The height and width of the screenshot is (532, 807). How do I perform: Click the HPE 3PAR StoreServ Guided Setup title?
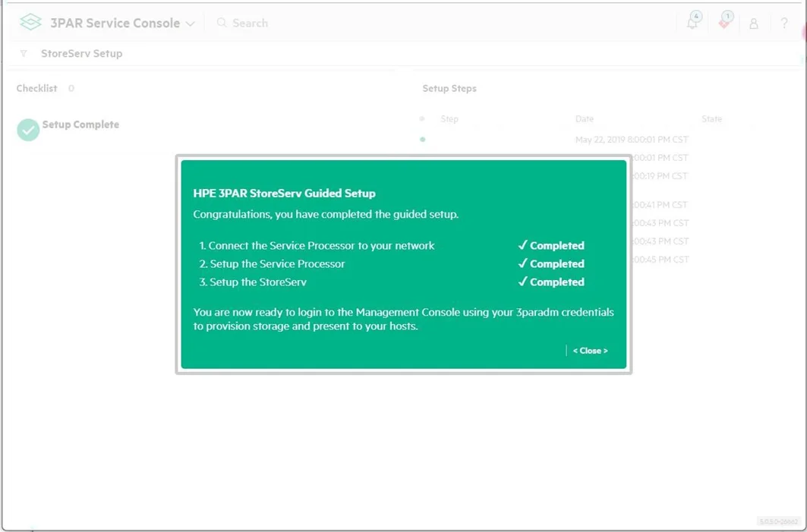click(x=284, y=194)
